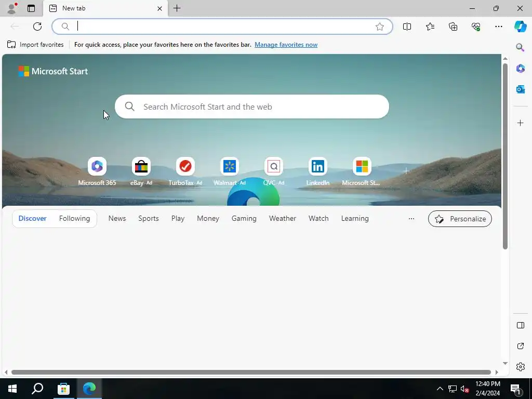The image size is (532, 399).
Task: Click Manage favorites now link
Action: 286,45
